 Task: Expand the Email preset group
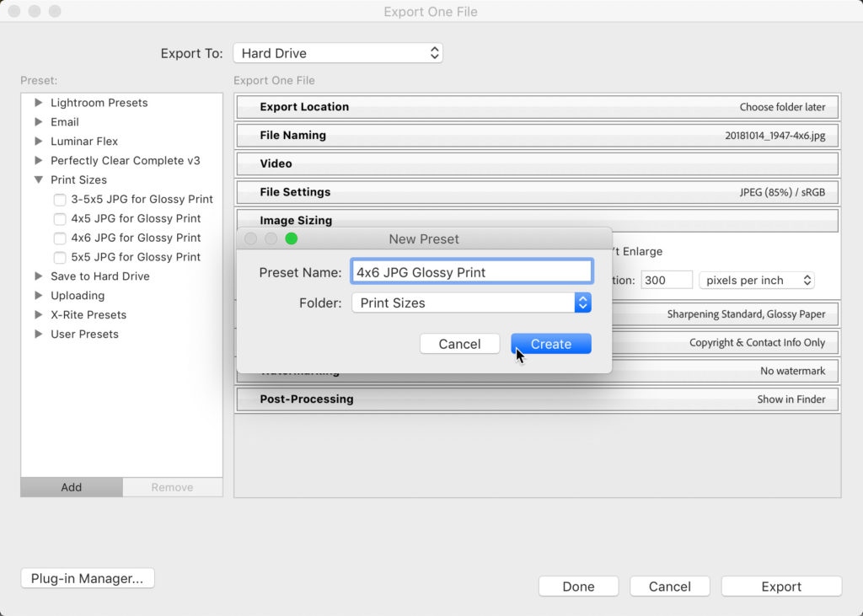point(39,122)
